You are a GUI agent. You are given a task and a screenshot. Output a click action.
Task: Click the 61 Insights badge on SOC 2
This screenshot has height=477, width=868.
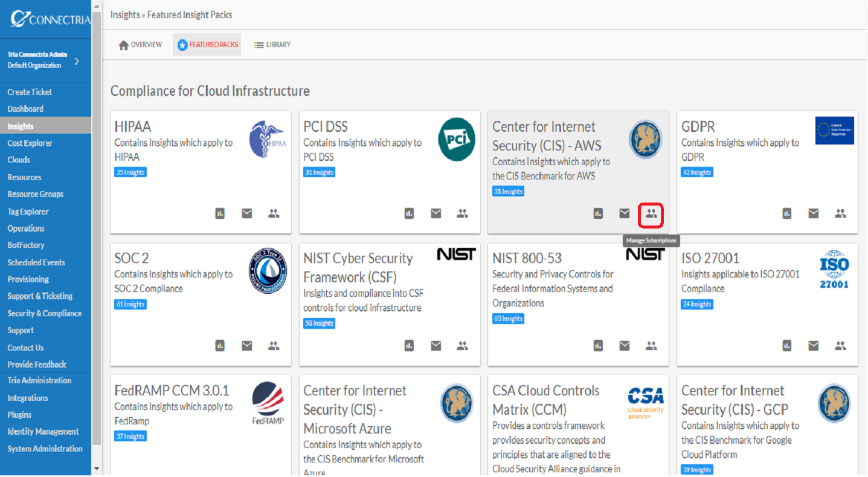click(130, 304)
